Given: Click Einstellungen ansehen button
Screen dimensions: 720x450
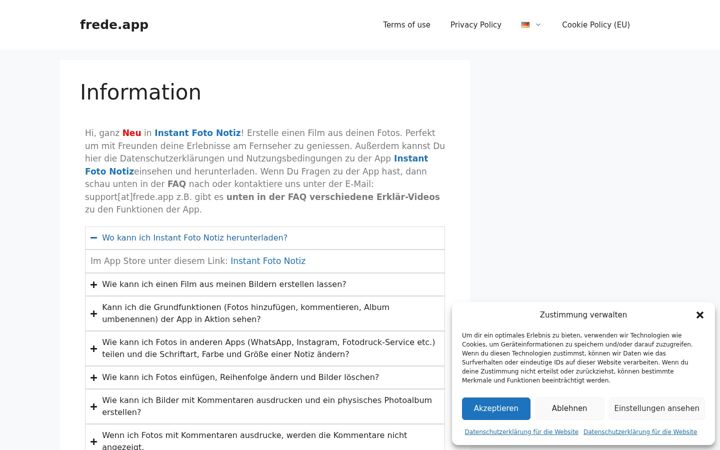Looking at the screenshot, I should 657,408.
